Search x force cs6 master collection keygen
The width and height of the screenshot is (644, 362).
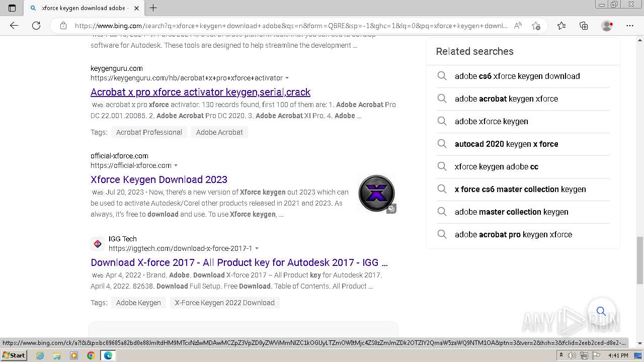(x=520, y=189)
